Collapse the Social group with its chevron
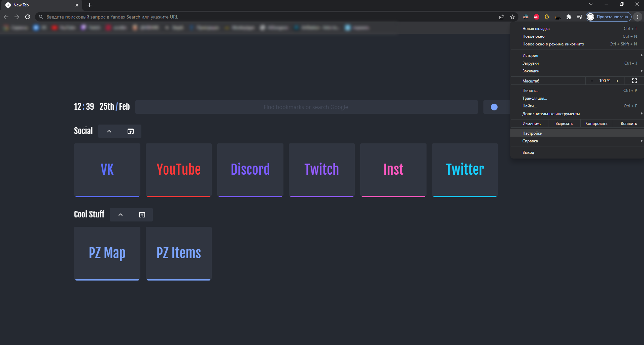 pyautogui.click(x=109, y=131)
